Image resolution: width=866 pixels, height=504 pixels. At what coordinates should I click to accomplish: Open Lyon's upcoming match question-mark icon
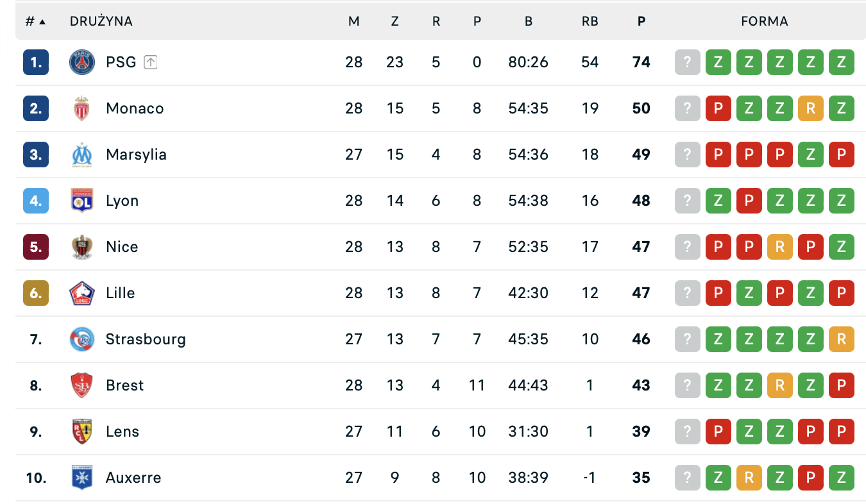point(687,201)
